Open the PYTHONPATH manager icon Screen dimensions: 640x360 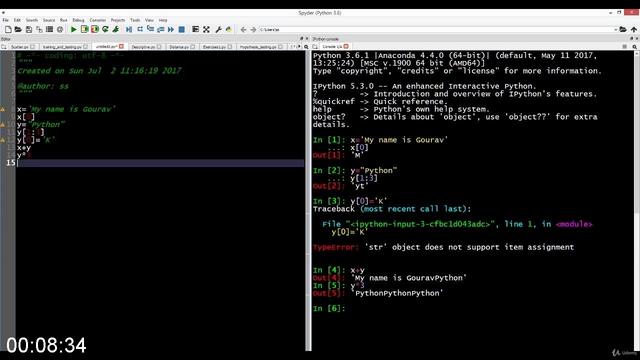tap(229, 29)
